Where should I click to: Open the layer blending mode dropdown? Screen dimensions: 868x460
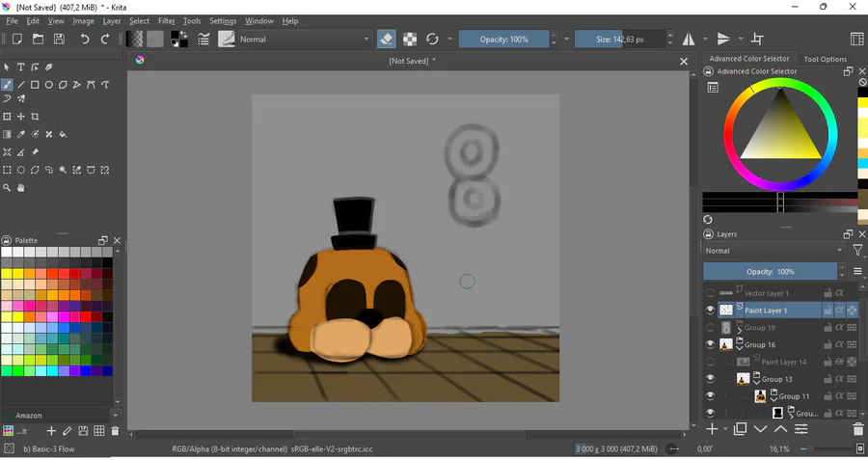tap(774, 251)
